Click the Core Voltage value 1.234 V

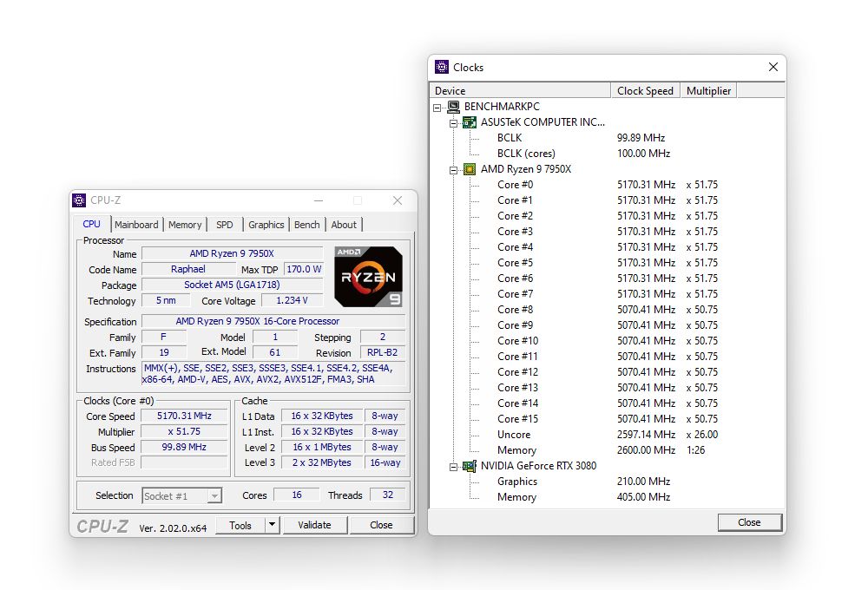coord(292,300)
